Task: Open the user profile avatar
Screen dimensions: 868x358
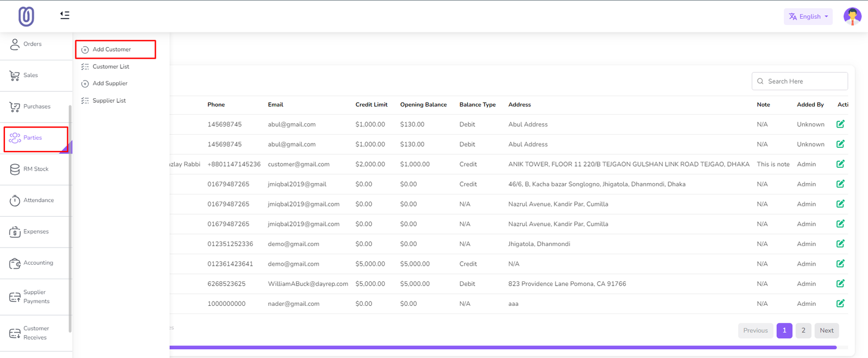Action: pyautogui.click(x=852, y=16)
